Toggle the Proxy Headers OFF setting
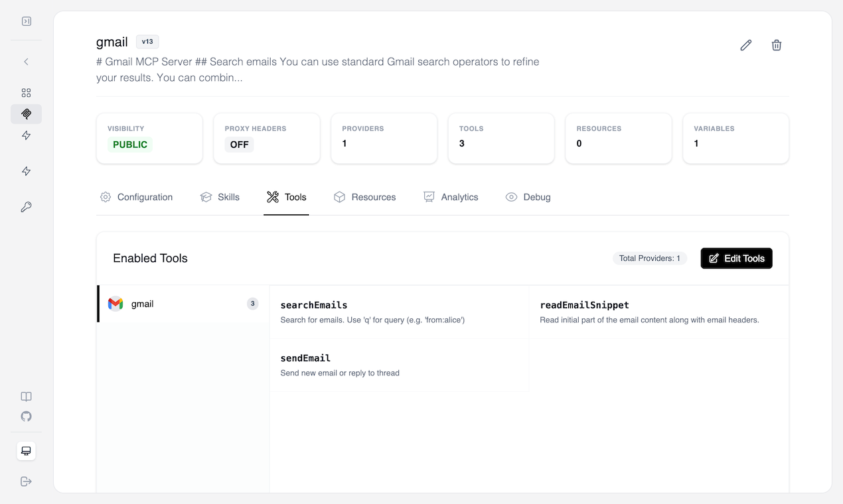The width and height of the screenshot is (843, 504). tap(238, 144)
